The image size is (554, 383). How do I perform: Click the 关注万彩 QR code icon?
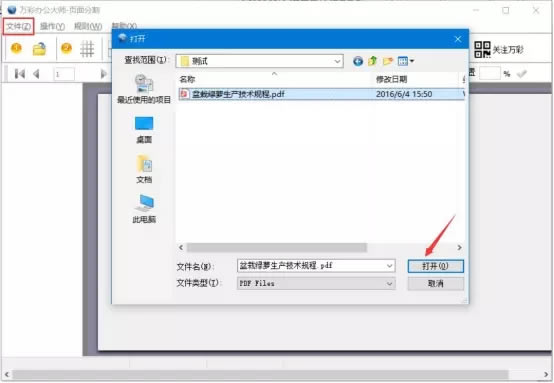[x=482, y=49]
